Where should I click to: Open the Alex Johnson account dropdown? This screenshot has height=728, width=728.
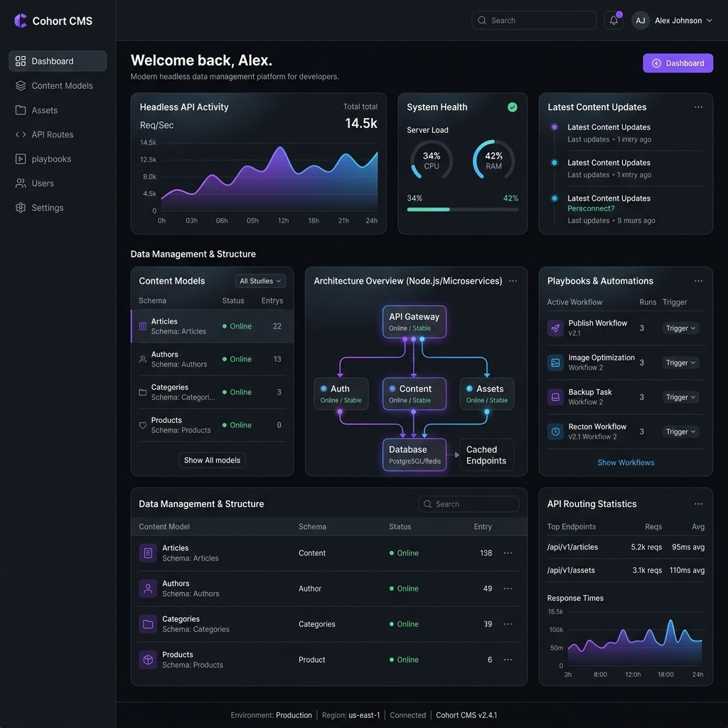671,21
